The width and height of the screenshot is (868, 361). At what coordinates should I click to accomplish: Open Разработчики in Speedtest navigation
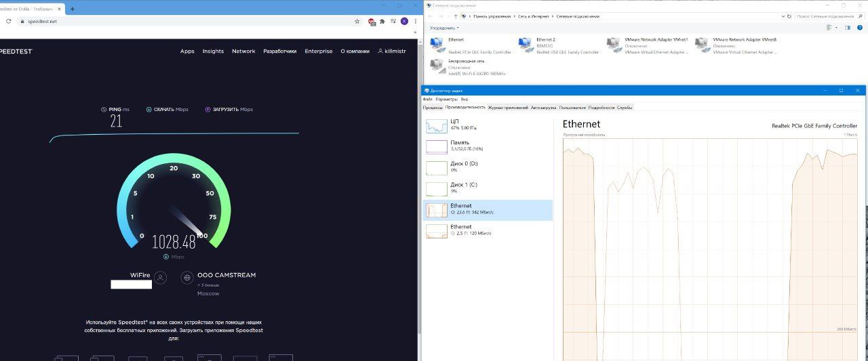280,51
